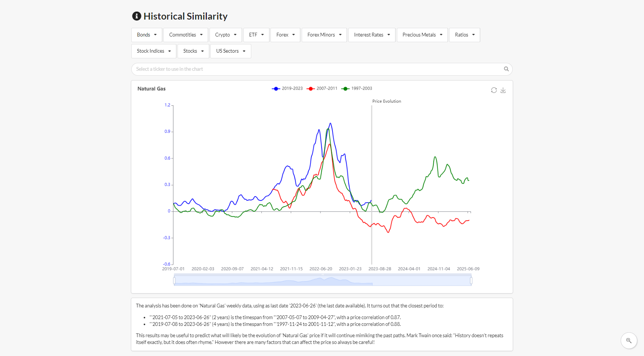Click the Price Evolution marker line

point(372,184)
